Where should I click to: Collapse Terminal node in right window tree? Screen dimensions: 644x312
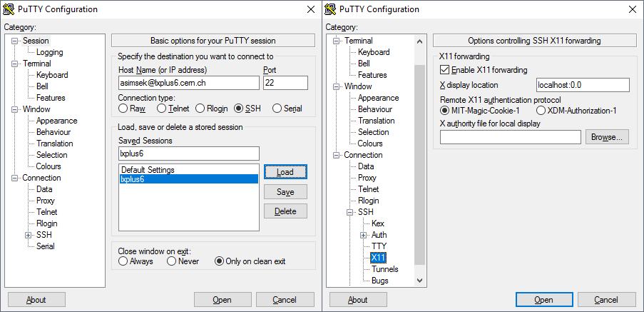(337, 41)
